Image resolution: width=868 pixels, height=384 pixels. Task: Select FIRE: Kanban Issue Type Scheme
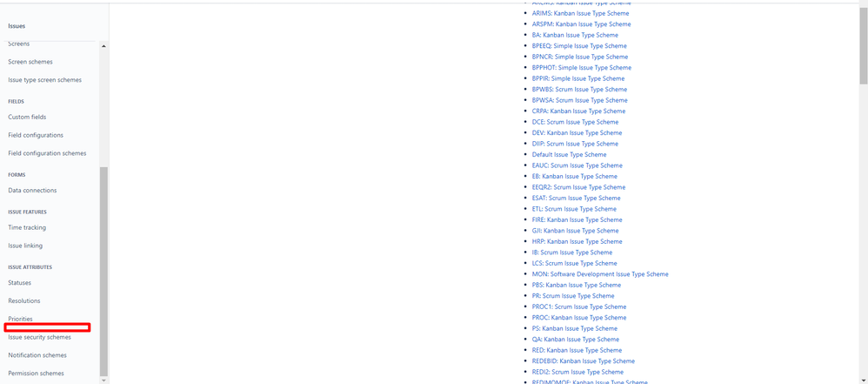tap(578, 220)
